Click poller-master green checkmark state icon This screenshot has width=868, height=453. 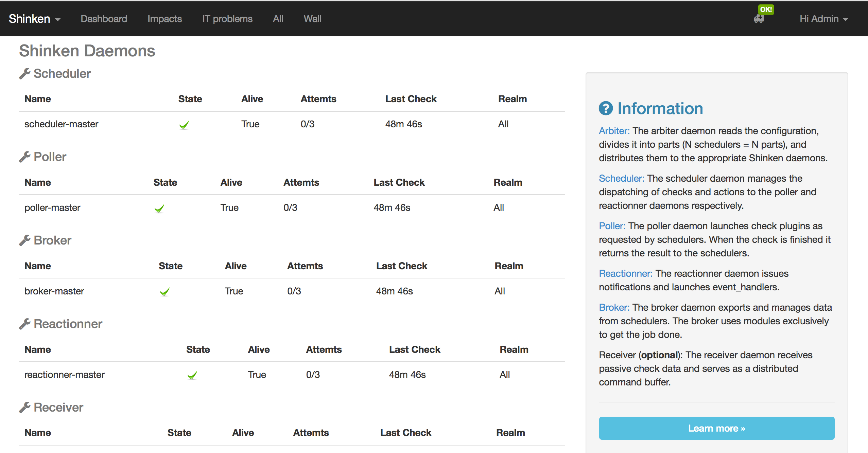tap(159, 209)
